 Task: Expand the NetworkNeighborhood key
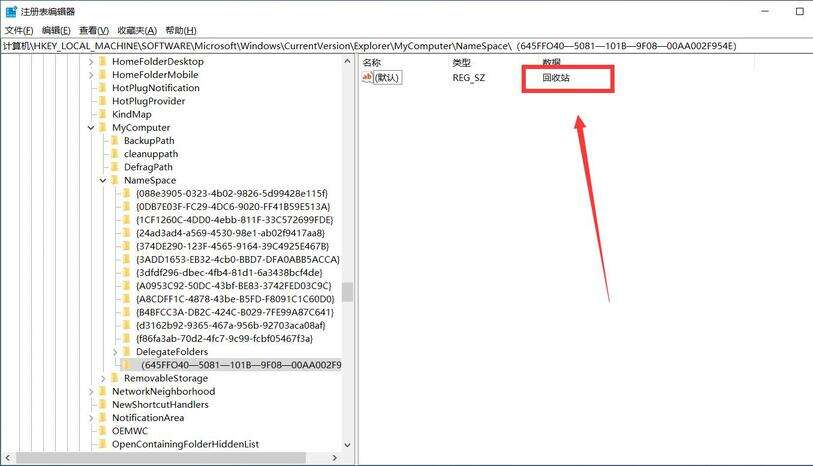tap(91, 391)
